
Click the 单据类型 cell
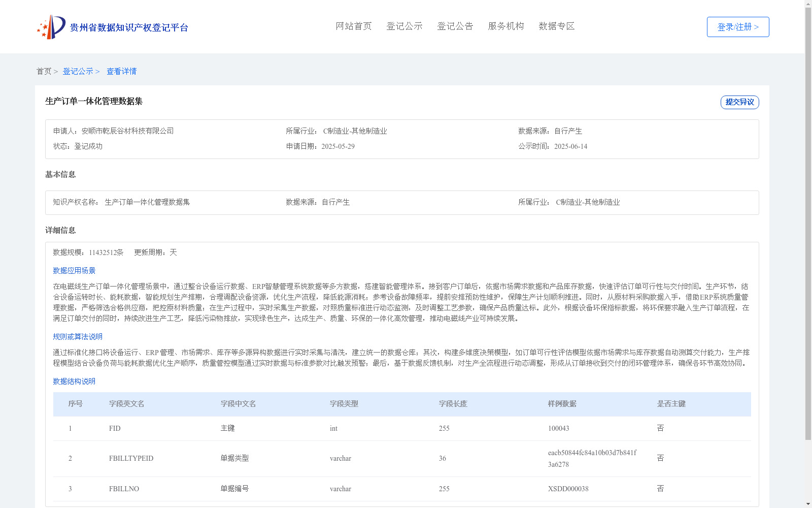pos(234,458)
